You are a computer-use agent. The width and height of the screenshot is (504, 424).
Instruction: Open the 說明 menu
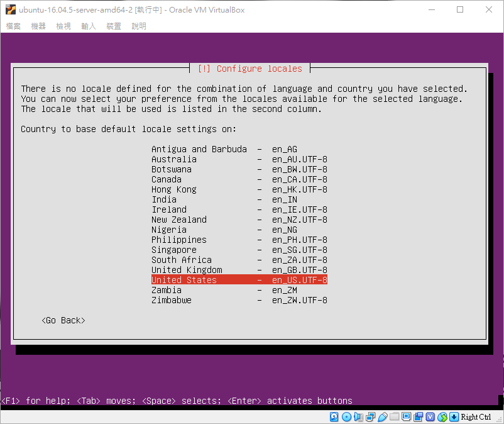click(x=139, y=26)
